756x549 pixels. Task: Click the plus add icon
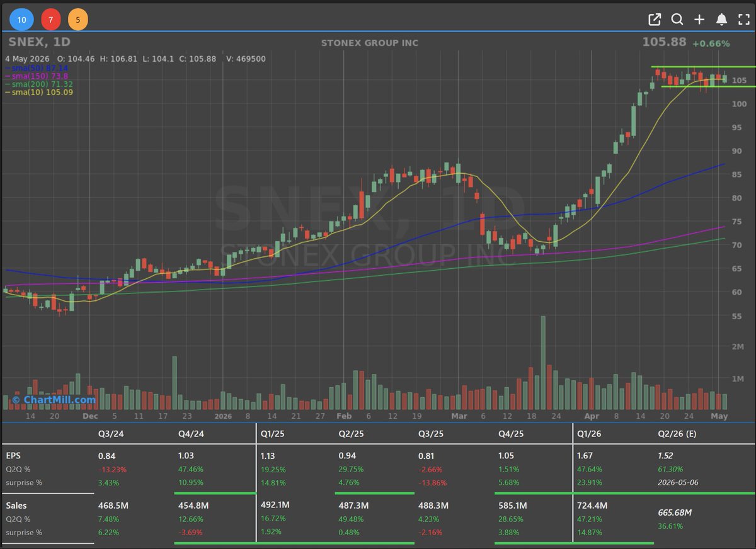click(x=699, y=20)
